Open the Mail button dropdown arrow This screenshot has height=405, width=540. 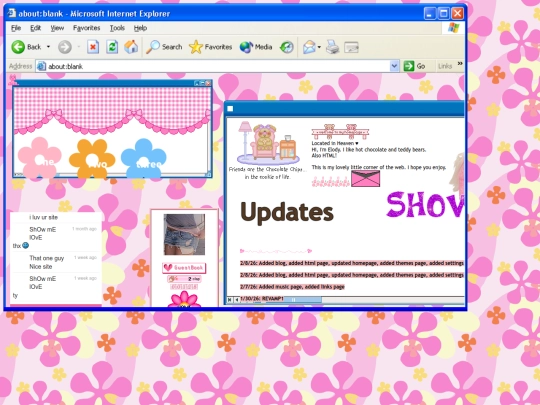319,47
